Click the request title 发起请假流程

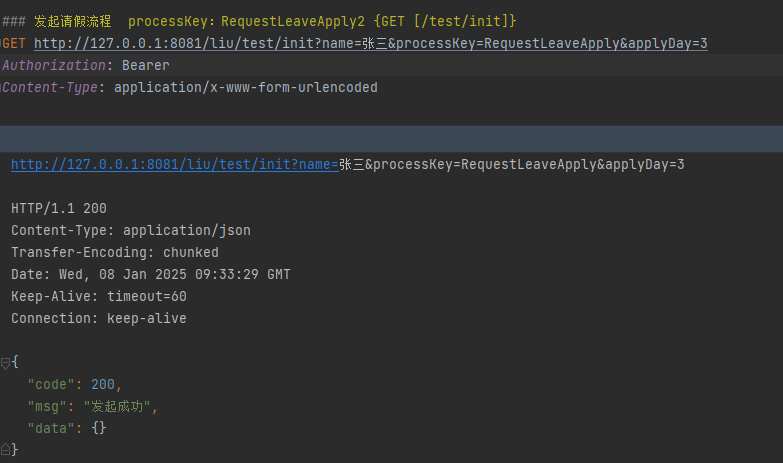(x=72, y=21)
